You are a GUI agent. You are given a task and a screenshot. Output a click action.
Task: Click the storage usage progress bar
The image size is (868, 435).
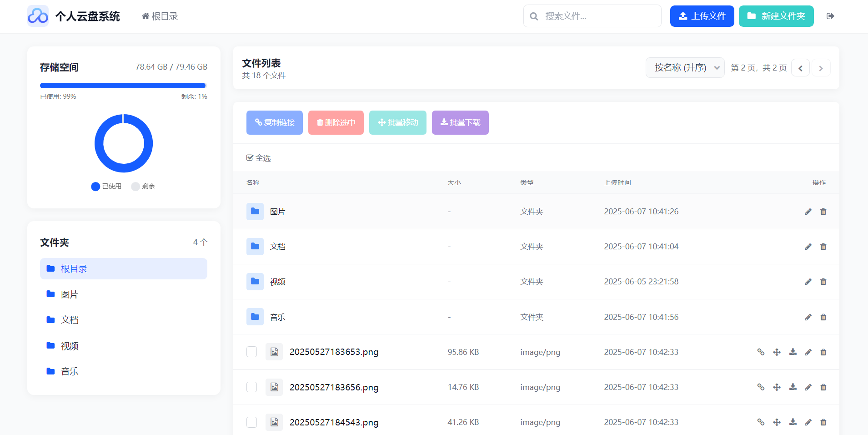click(123, 85)
